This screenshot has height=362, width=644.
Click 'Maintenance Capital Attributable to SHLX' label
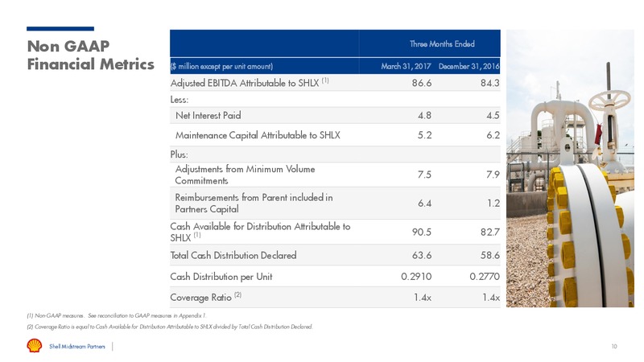[258, 135]
